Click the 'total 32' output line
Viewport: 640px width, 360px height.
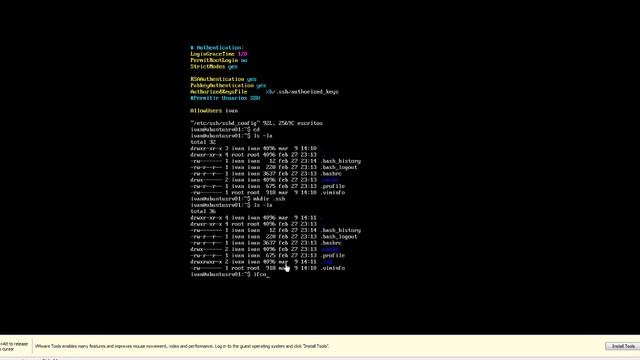tap(203, 142)
